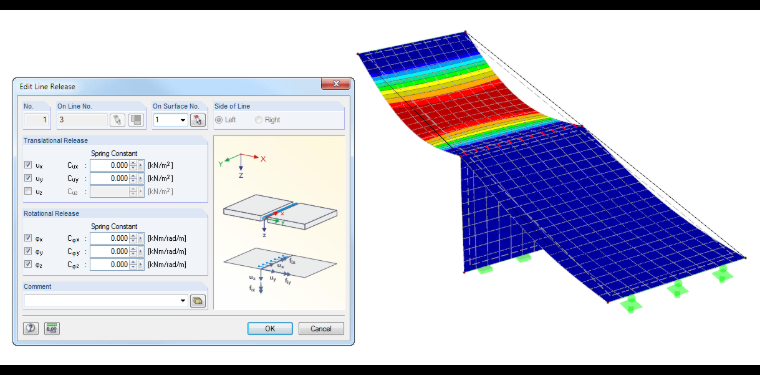760x375 pixels.
Task: Click the Cφz spring constant value field
Action: point(110,265)
